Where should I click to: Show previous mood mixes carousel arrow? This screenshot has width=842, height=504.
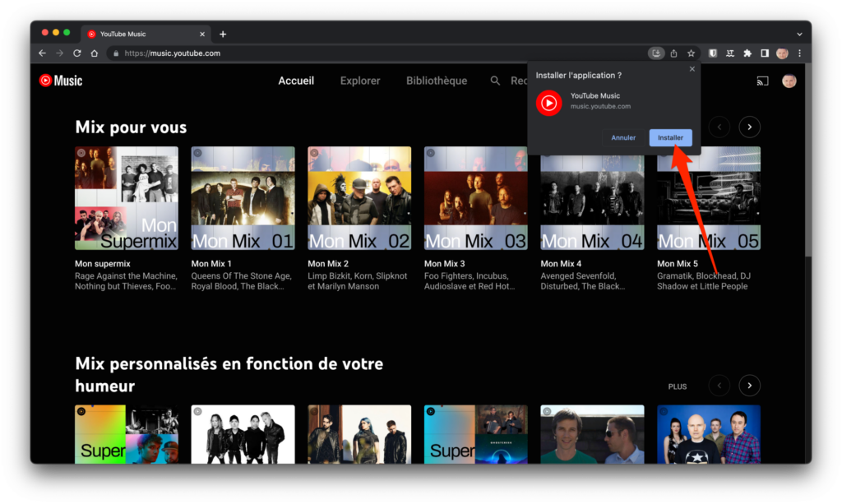click(719, 386)
